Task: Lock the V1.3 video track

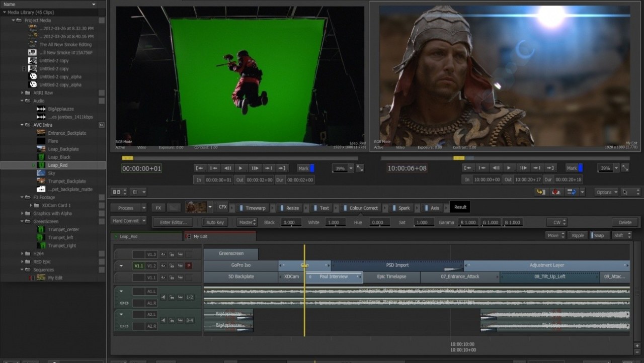Action: click(x=172, y=254)
